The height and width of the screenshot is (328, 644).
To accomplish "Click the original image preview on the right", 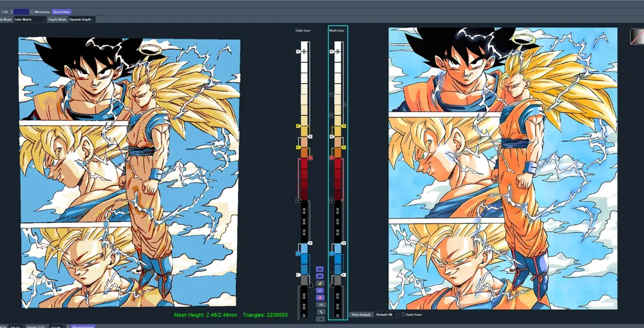I will click(x=503, y=169).
